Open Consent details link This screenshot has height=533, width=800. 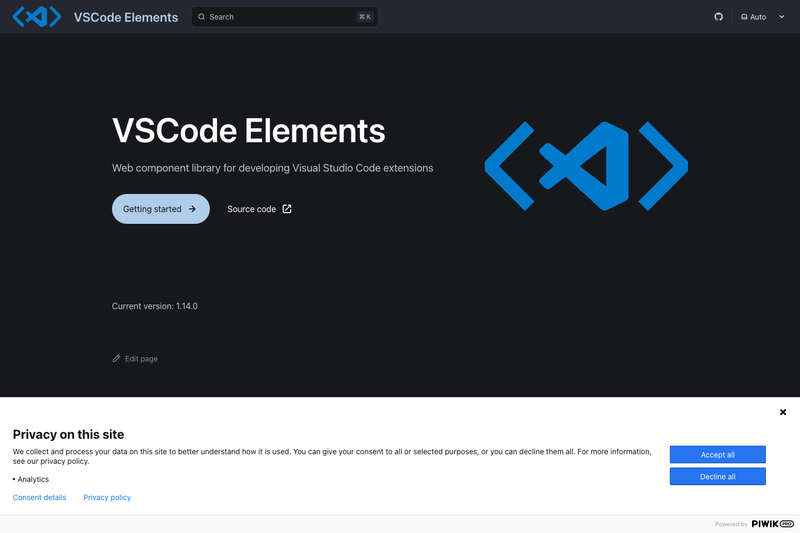pos(39,497)
